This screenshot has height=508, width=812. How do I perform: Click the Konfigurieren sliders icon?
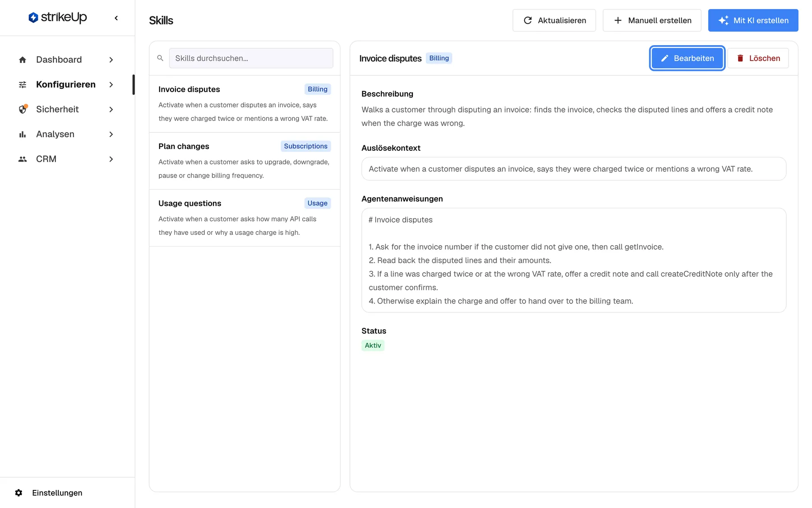(23, 84)
